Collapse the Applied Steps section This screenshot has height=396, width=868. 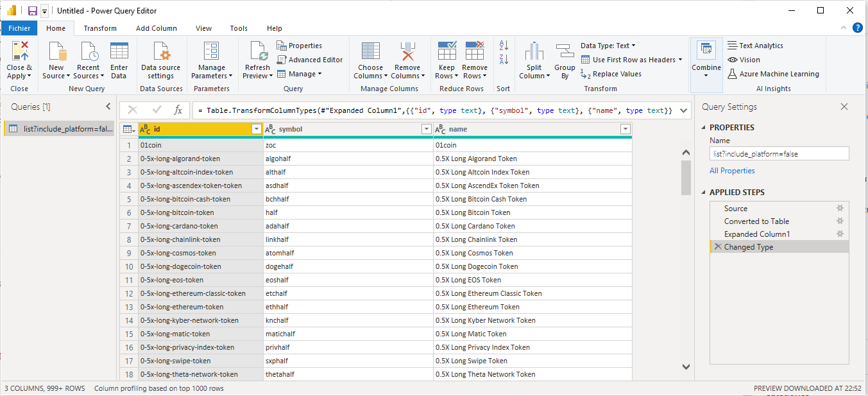[704, 193]
